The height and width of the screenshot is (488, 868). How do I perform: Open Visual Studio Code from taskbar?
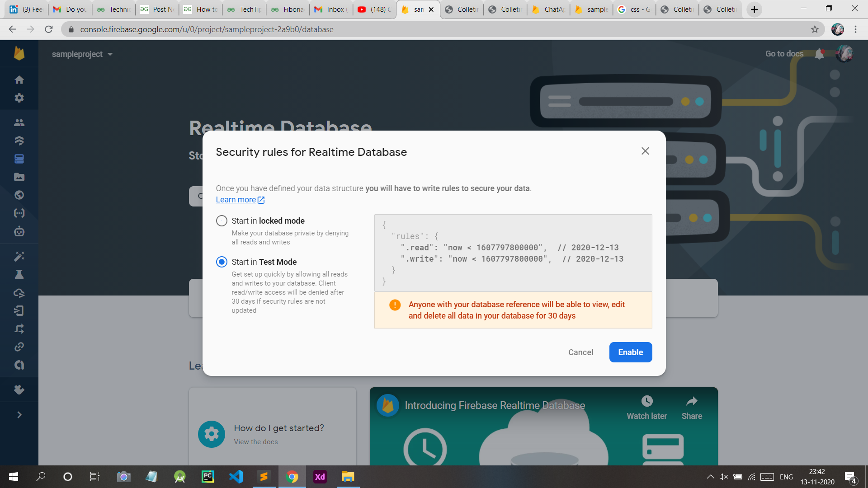pyautogui.click(x=236, y=477)
